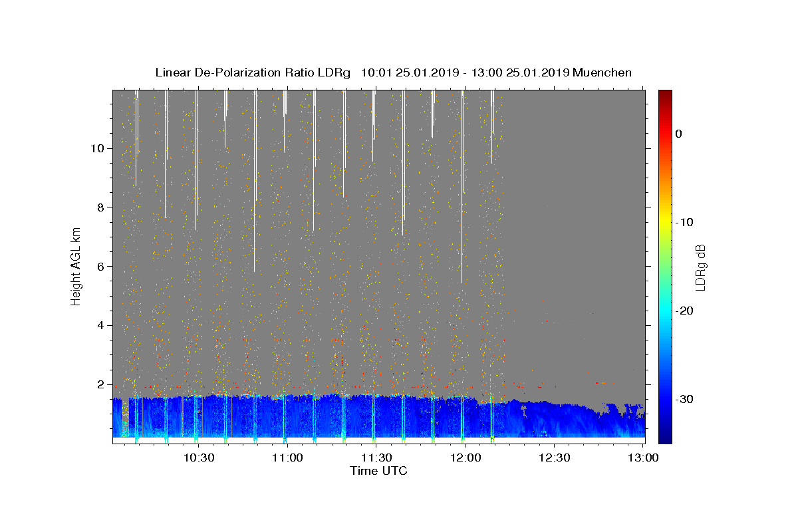Screen dimensions: 798x532
Task: Click the colorbar value "-20"
Action: (x=685, y=311)
